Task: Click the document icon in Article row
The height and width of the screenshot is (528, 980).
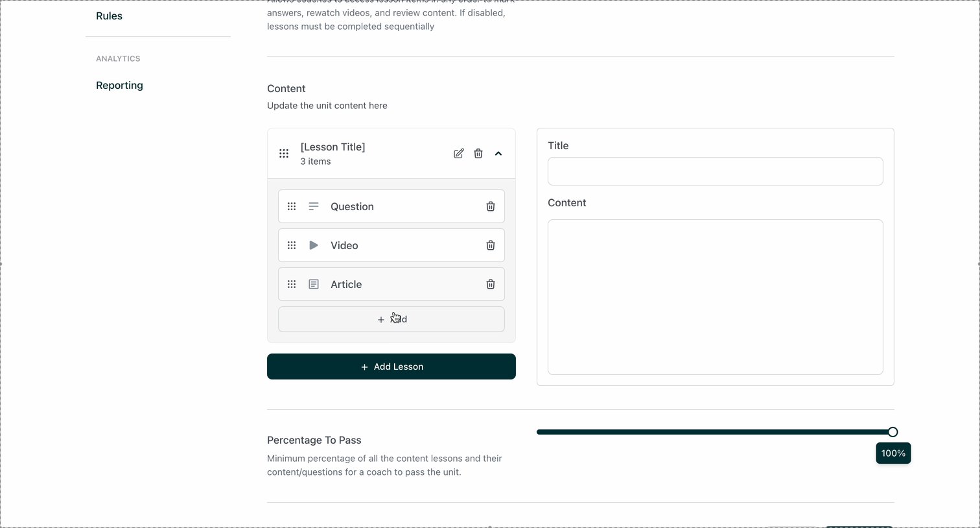Action: click(314, 284)
